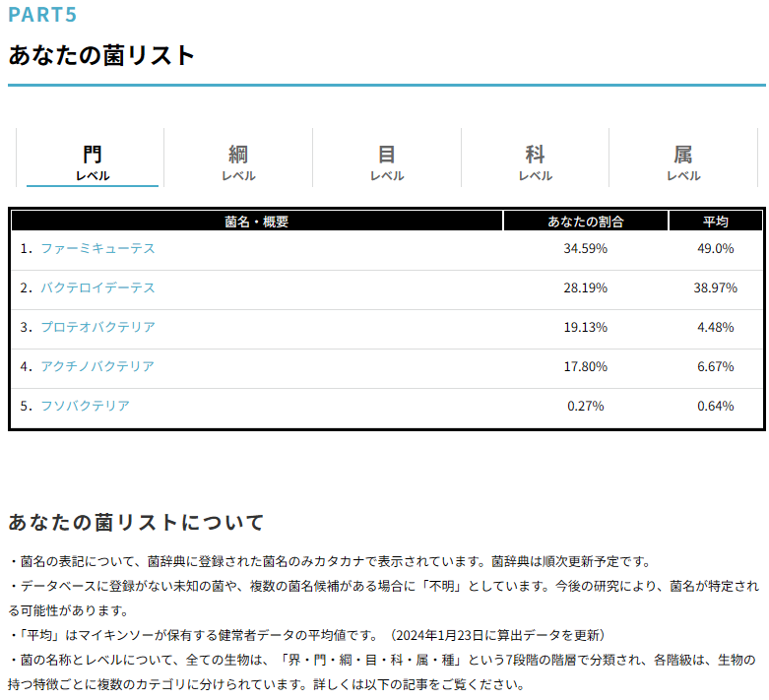Viewport: 769px width, 700px height.
Task: Open the プロテオバクテリア link
Action: click(97, 327)
